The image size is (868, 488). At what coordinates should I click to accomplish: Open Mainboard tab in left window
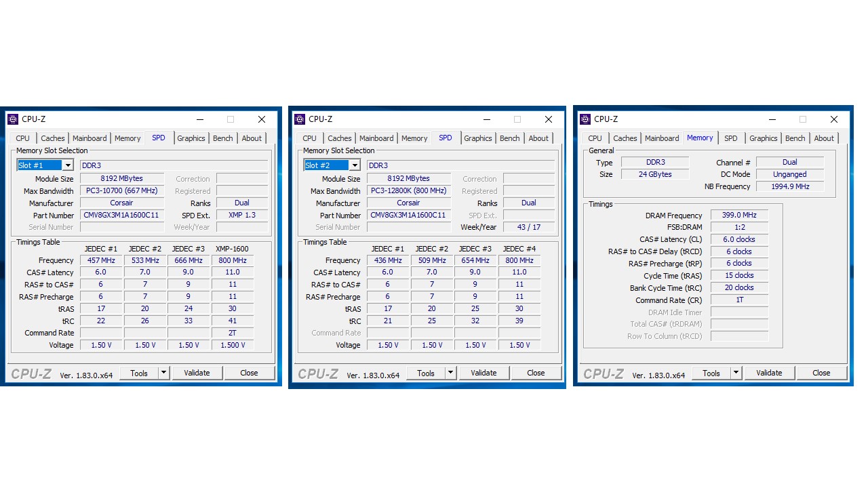[90, 138]
